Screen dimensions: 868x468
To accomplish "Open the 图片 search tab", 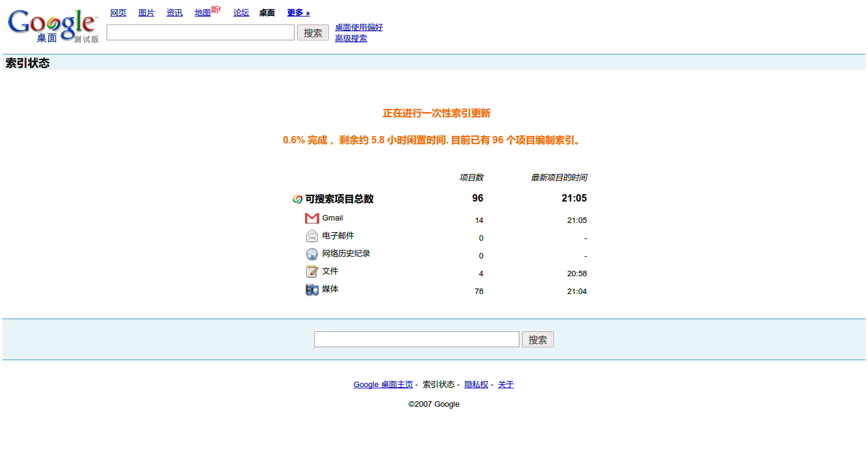I will pyautogui.click(x=146, y=13).
